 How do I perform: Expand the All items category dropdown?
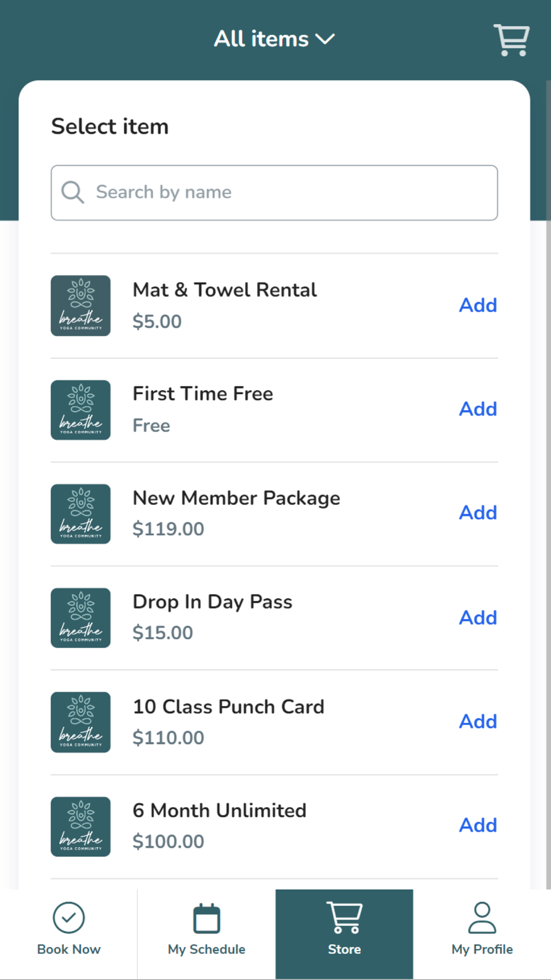[274, 39]
